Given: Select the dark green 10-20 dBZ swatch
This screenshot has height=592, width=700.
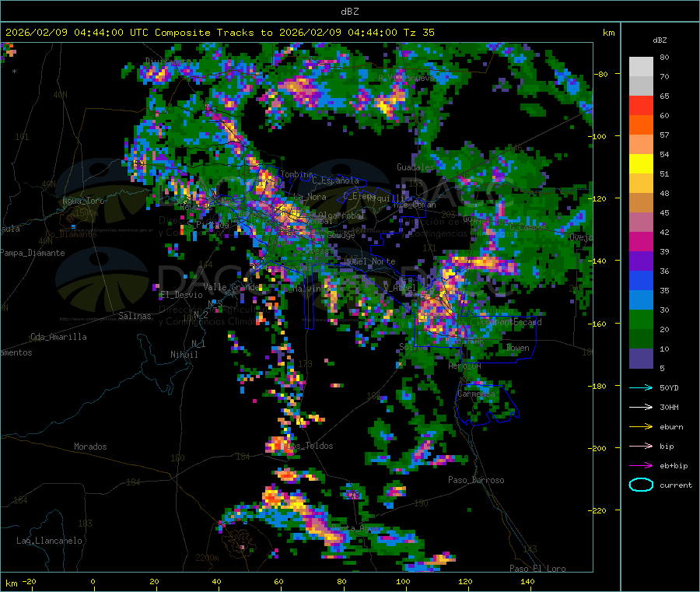Looking at the screenshot, I should tap(641, 339).
